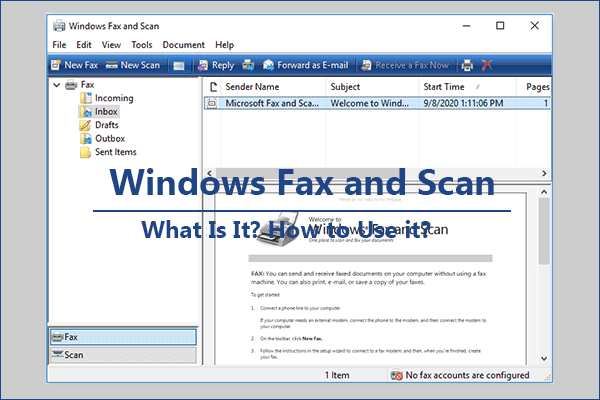600x400 pixels.
Task: Click the Print icon in toolbar
Action: tap(467, 65)
